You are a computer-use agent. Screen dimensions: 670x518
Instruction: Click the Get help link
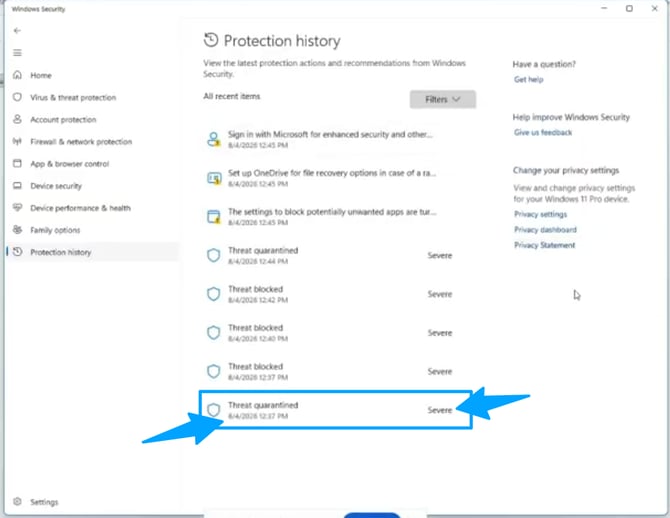coord(529,79)
